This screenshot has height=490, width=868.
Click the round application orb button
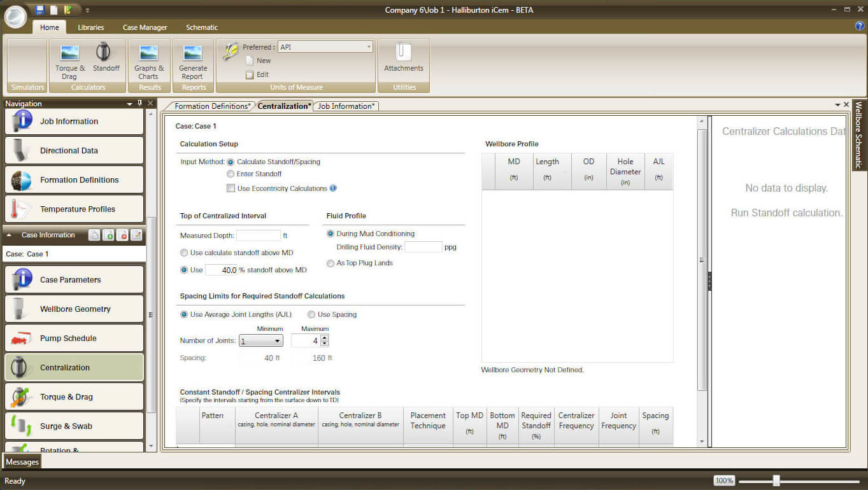[15, 17]
